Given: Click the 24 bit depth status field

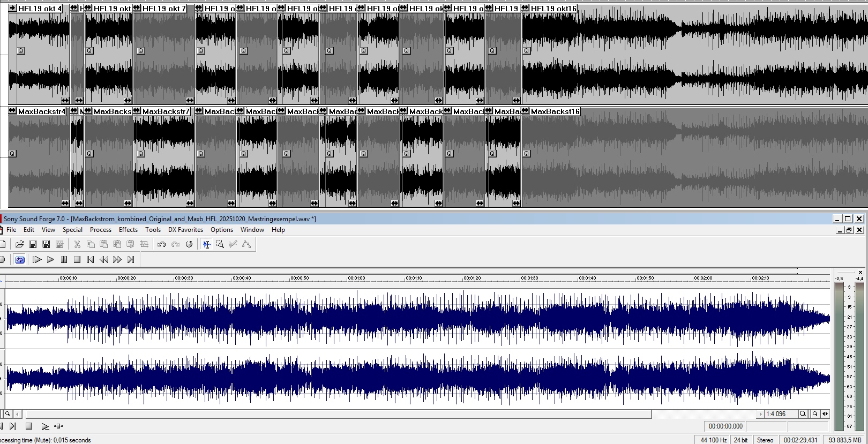Looking at the screenshot, I should 740,440.
